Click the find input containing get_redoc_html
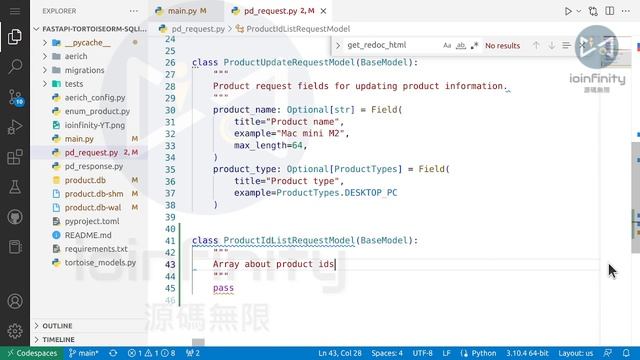This screenshot has height=360, width=640. pyautogui.click(x=392, y=45)
